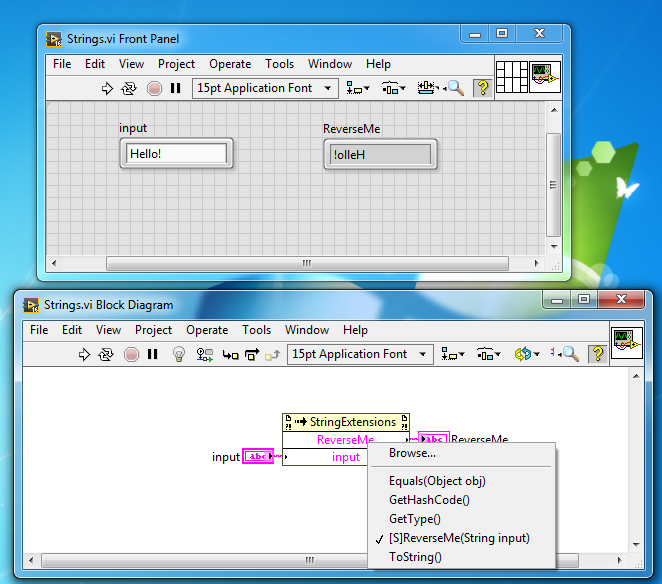Open Resize Objects menu in Front Panel
The height and width of the screenshot is (584, 662).
[428, 88]
